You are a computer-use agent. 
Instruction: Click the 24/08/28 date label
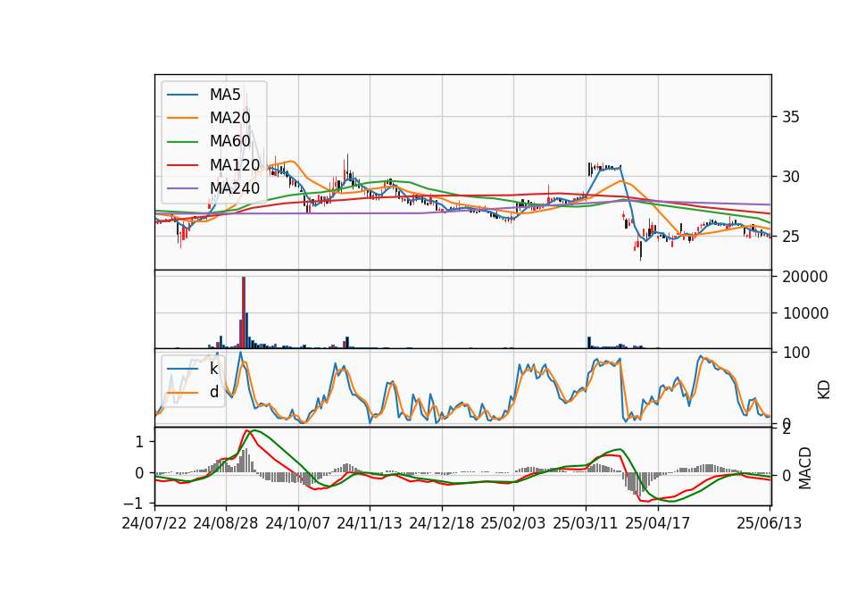pyautogui.click(x=226, y=524)
